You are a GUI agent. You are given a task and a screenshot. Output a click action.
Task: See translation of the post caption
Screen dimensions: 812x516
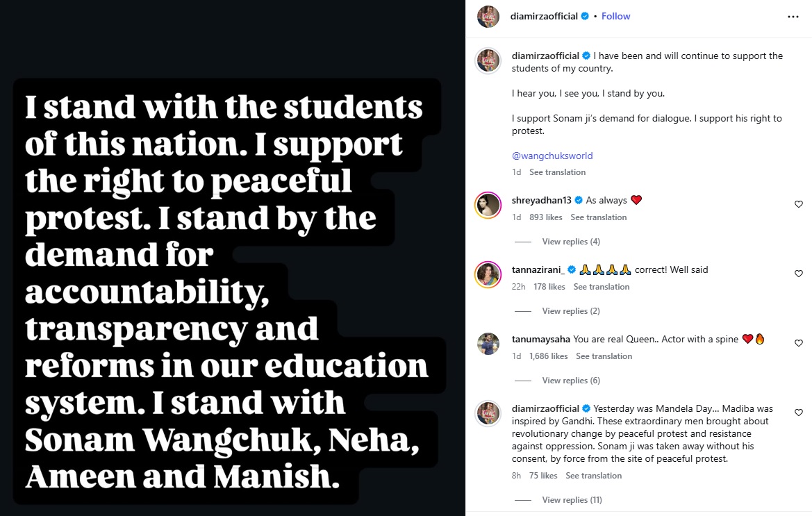coord(557,172)
